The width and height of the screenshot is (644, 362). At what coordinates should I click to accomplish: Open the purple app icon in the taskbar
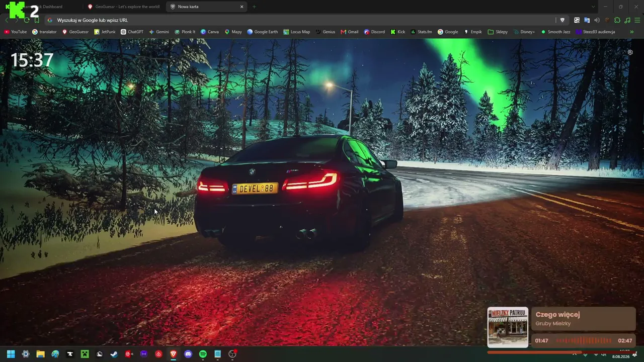pyautogui.click(x=144, y=354)
